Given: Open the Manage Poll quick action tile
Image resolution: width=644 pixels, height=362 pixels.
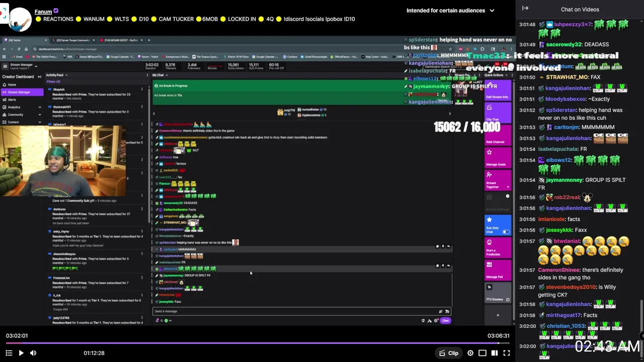Looking at the screenshot, I should [497, 269].
